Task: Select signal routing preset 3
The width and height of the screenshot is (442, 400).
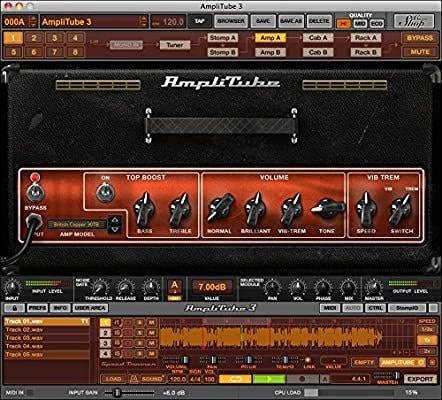Action: click(x=55, y=38)
